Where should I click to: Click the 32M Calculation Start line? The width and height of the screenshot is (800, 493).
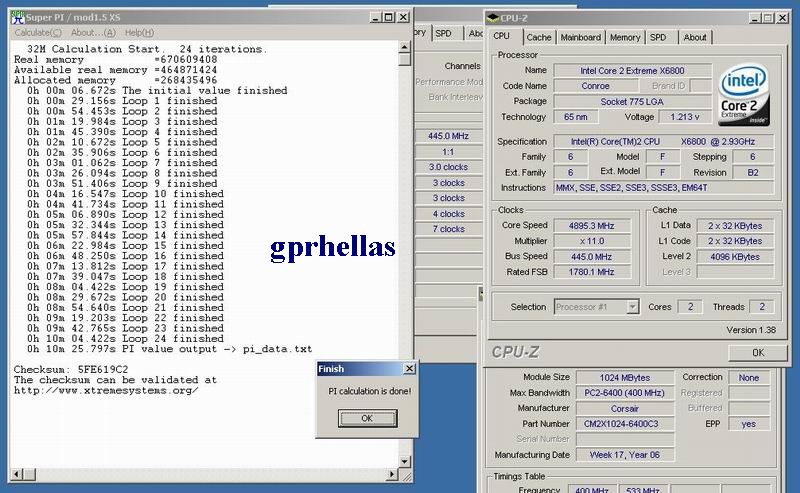[147, 49]
